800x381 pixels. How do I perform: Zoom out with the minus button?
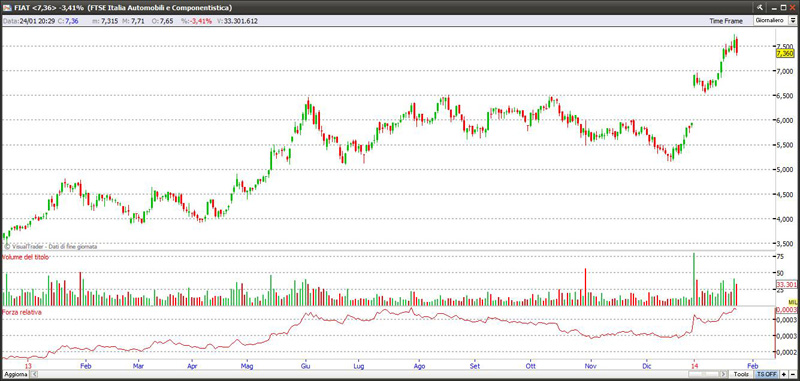(792, 374)
